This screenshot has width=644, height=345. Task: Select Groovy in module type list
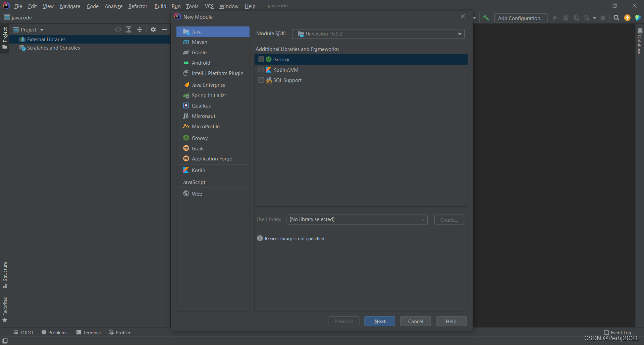pyautogui.click(x=213, y=138)
